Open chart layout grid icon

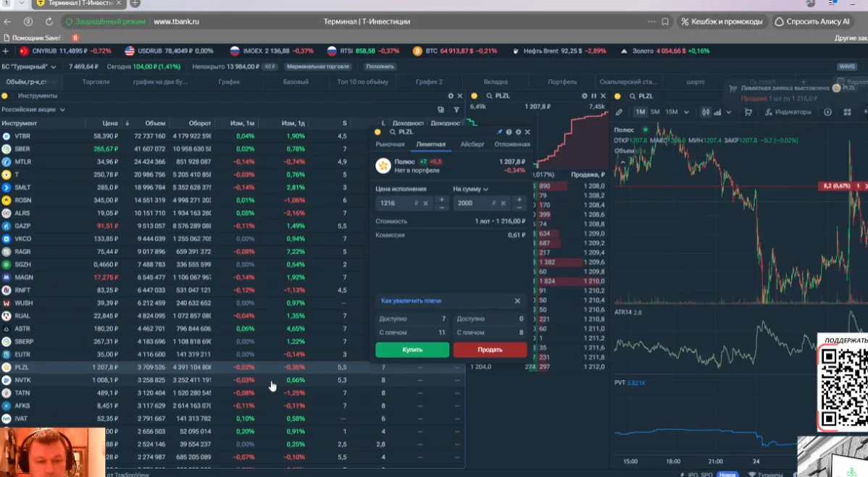coord(848,112)
